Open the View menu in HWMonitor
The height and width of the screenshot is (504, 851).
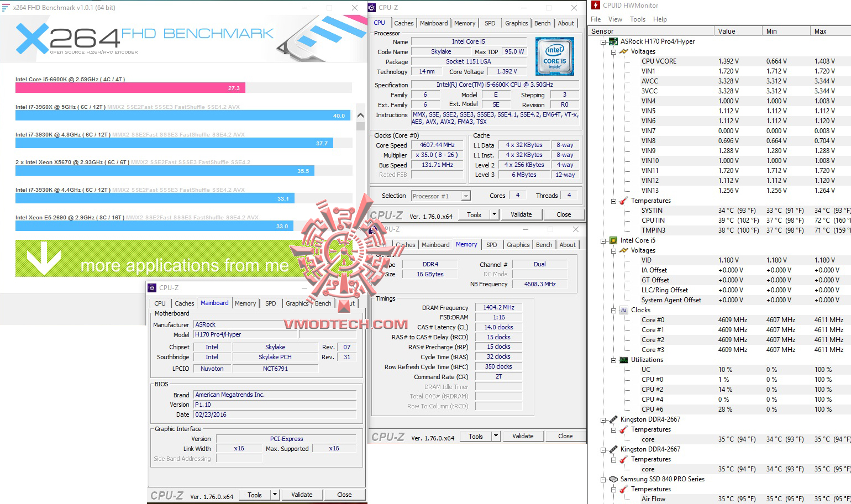(x=615, y=19)
